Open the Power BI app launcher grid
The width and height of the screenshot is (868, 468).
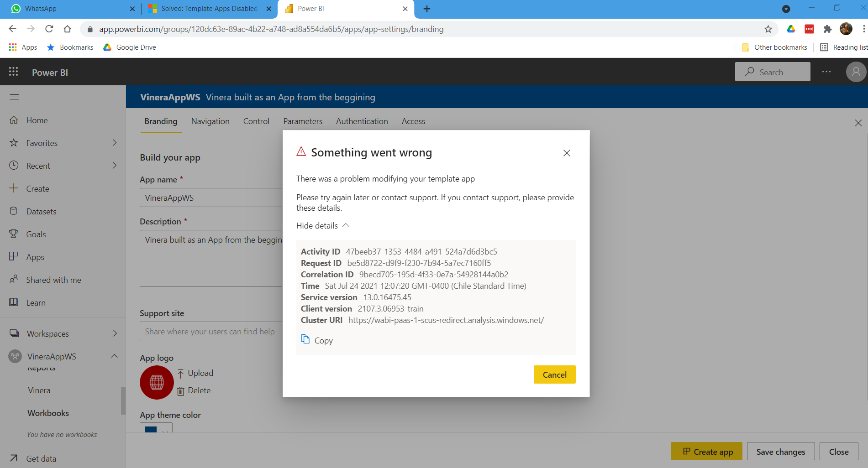(x=14, y=72)
